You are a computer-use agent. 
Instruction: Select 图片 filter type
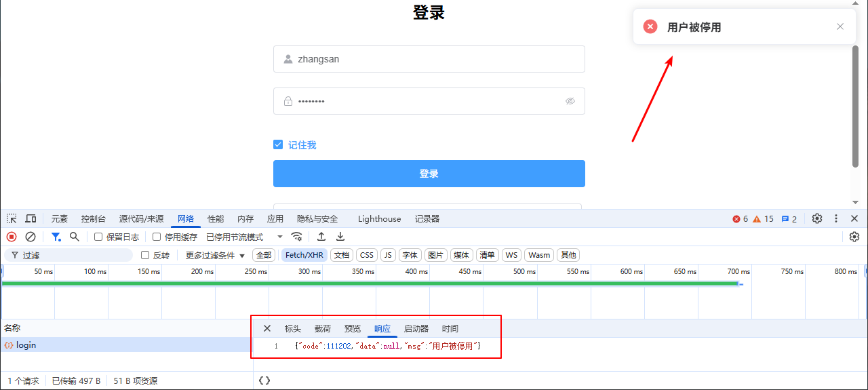436,255
